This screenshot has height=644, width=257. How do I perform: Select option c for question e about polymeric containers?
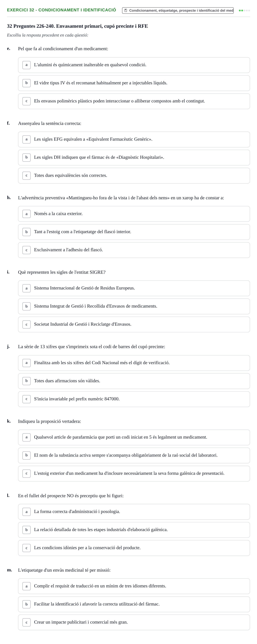134,101
